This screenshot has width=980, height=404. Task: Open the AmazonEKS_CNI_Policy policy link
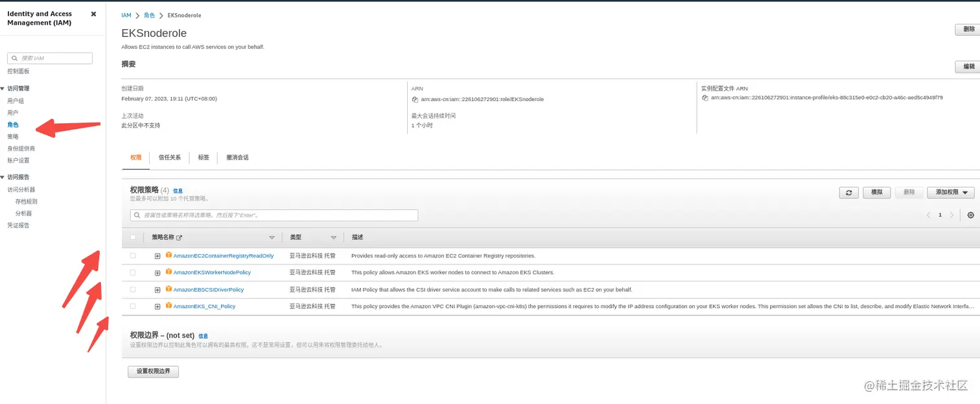pyautogui.click(x=205, y=306)
